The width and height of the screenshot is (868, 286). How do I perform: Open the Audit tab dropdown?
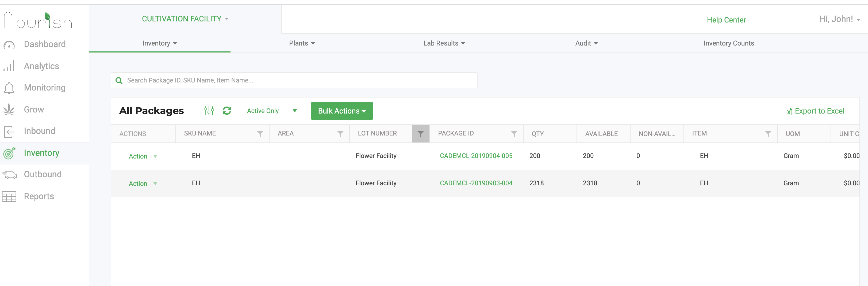[x=586, y=43]
